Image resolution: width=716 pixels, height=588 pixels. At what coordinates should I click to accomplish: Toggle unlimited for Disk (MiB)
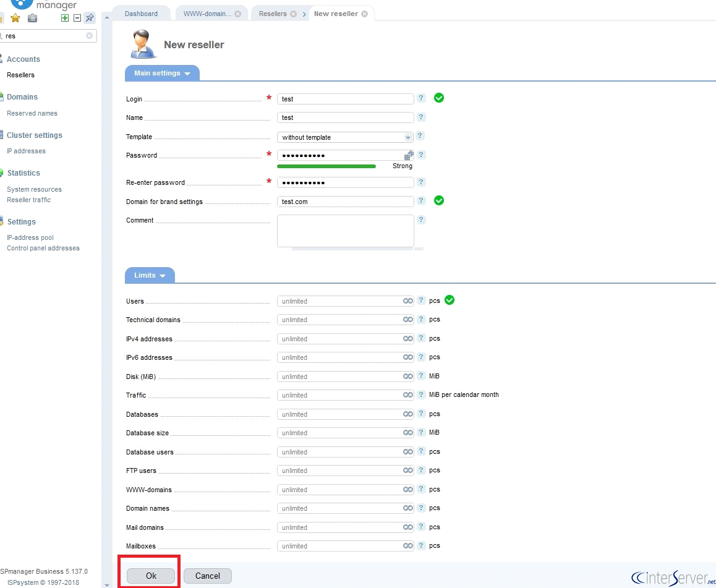(x=407, y=377)
